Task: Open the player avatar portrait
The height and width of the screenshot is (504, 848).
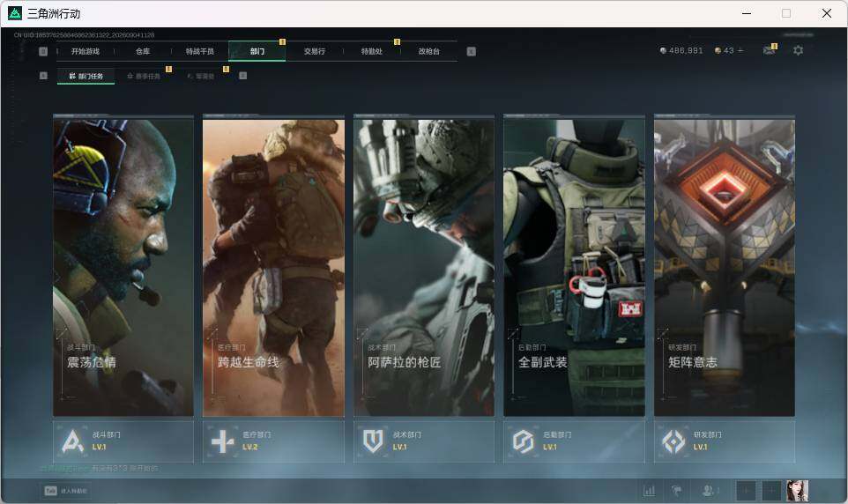Action: point(797,491)
